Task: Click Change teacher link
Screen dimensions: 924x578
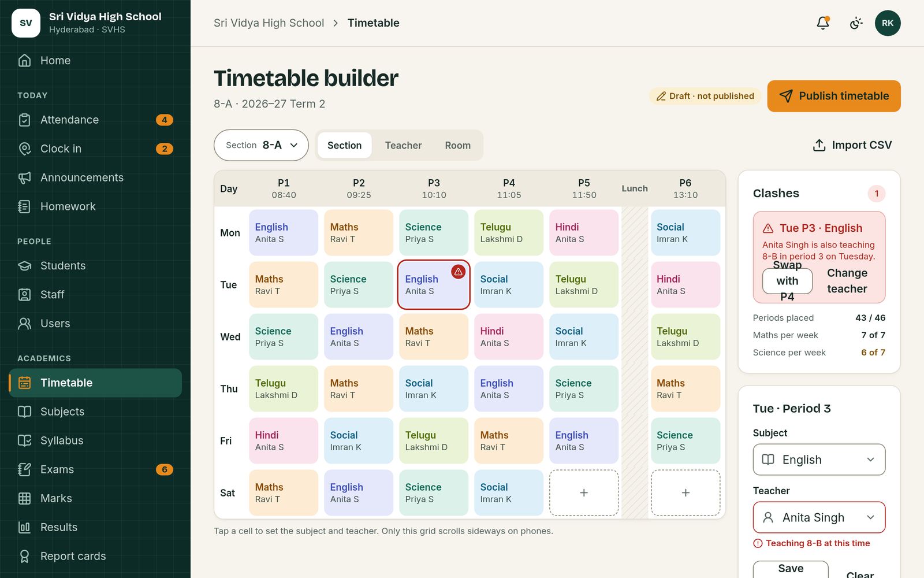Action: tap(847, 281)
